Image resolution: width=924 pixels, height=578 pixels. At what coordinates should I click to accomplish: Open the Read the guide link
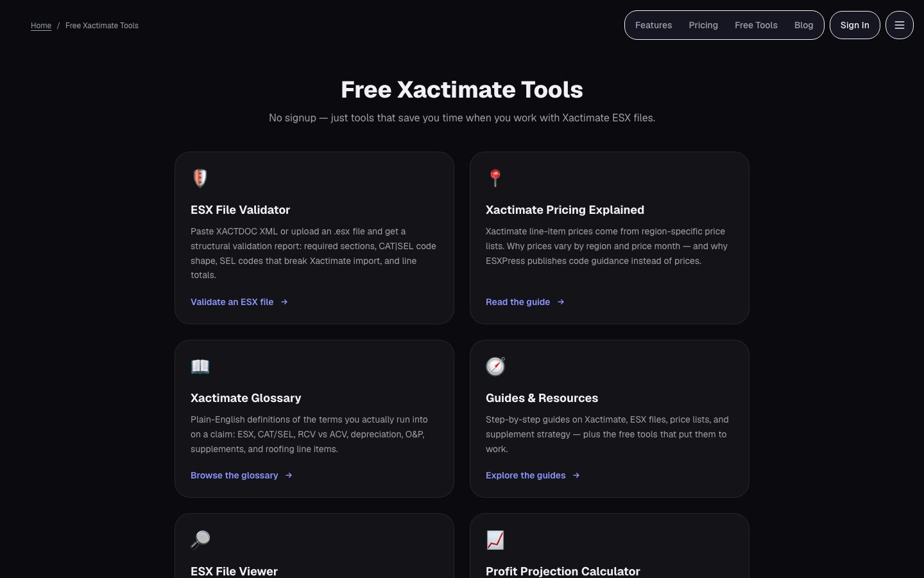click(525, 302)
